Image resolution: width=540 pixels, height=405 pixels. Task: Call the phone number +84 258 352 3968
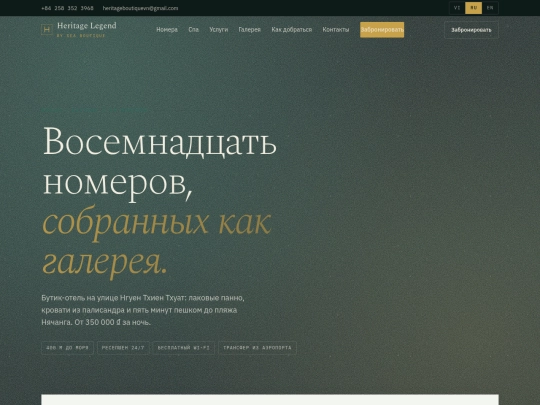pos(67,8)
